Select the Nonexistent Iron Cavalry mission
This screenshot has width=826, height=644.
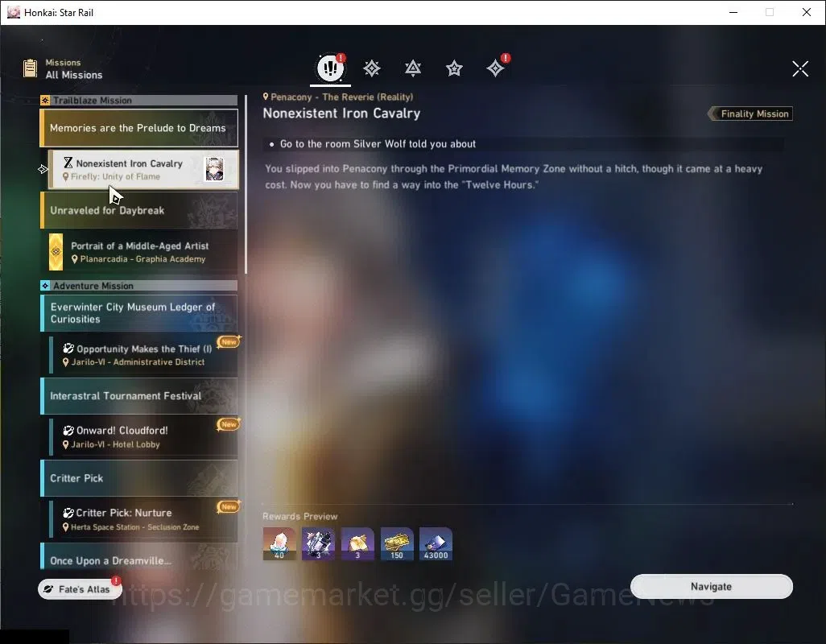coord(143,170)
